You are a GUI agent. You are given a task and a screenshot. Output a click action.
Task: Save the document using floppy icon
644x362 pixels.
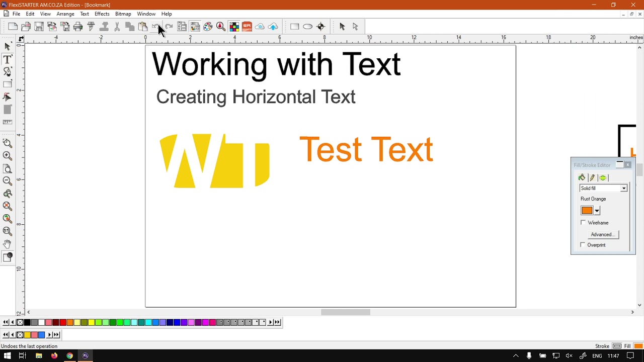tap(39, 27)
